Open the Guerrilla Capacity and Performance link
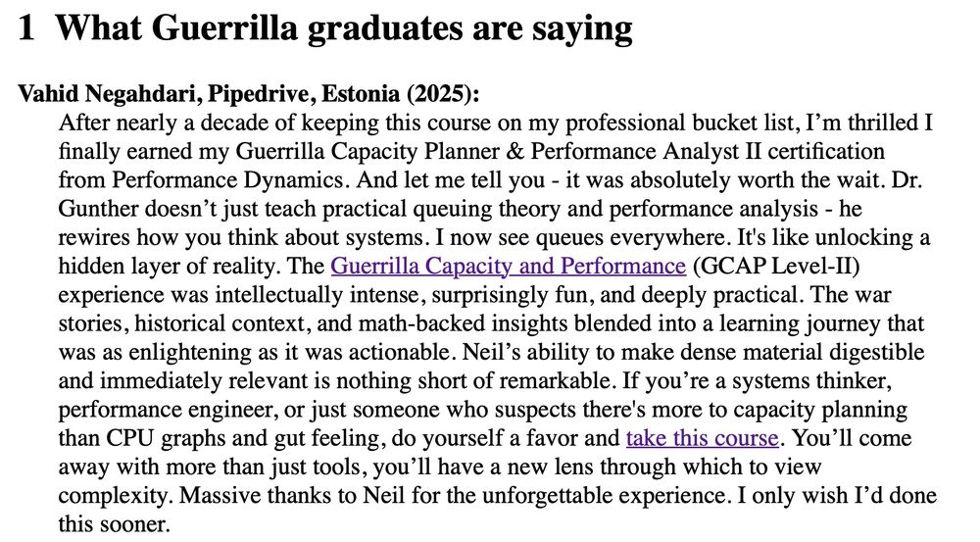980x542 pixels. point(508,266)
